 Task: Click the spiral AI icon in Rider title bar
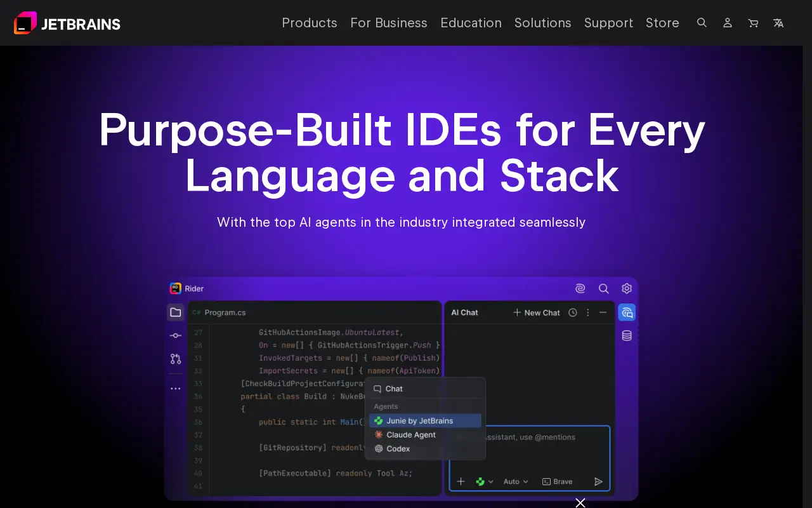tap(580, 288)
